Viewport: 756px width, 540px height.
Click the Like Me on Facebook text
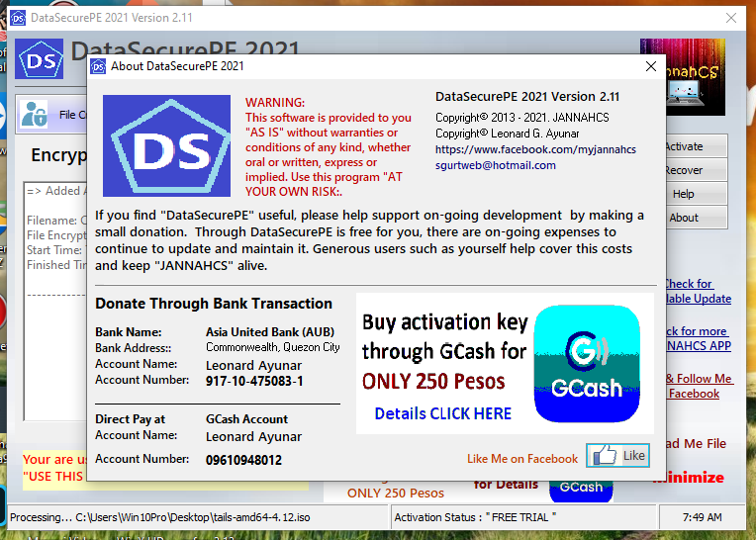click(x=522, y=459)
